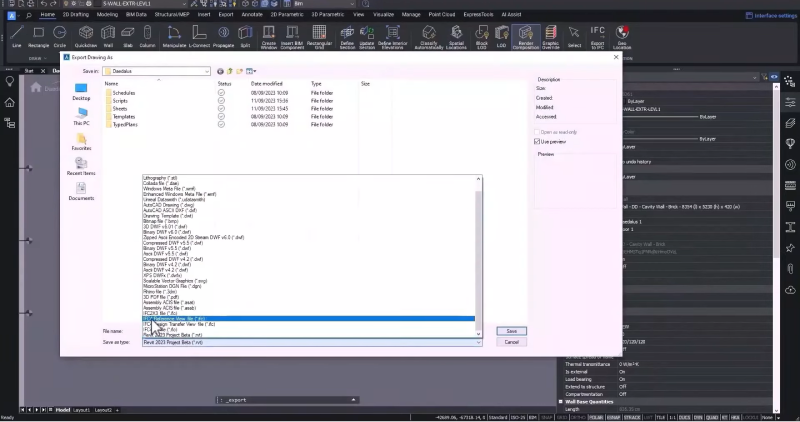Open the Structural/MEP ribbon tab
This screenshot has width=800, height=422.
172,15
